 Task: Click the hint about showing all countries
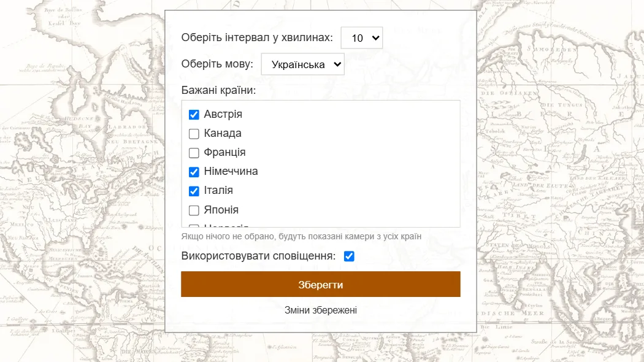point(302,236)
